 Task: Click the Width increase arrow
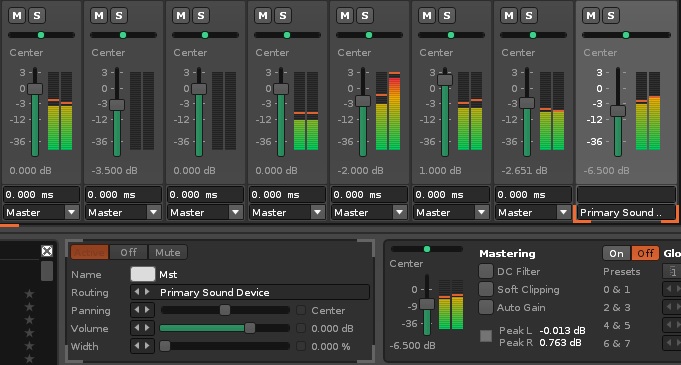click(x=147, y=346)
